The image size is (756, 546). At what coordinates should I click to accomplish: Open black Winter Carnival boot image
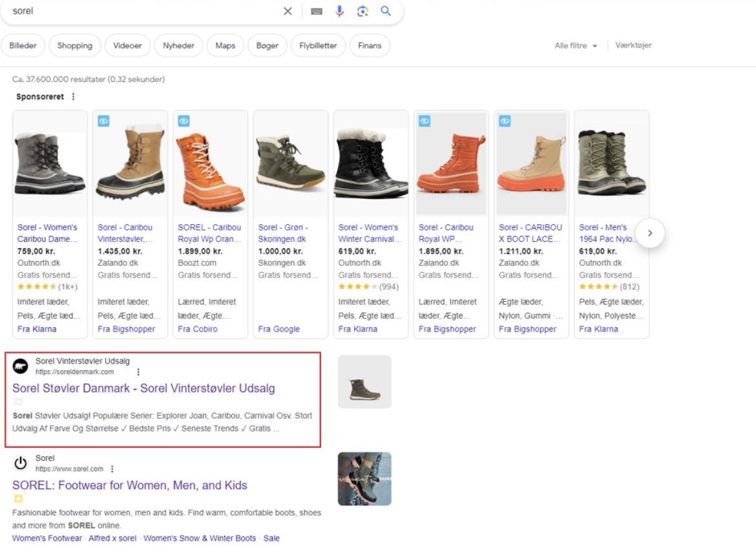(371, 164)
